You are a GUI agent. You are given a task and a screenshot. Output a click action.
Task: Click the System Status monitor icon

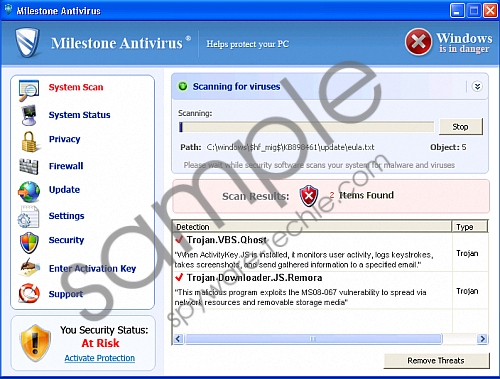(29, 115)
